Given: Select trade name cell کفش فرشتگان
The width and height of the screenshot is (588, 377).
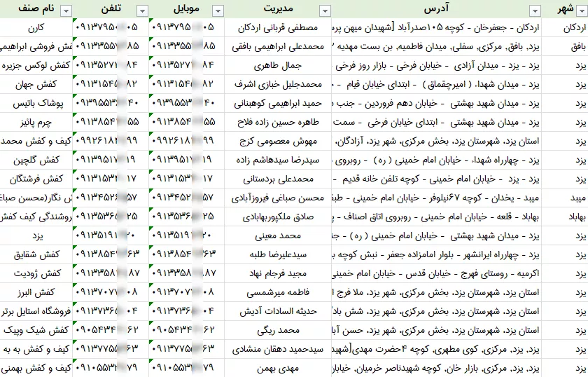Looking at the screenshot, I should pos(36,179).
